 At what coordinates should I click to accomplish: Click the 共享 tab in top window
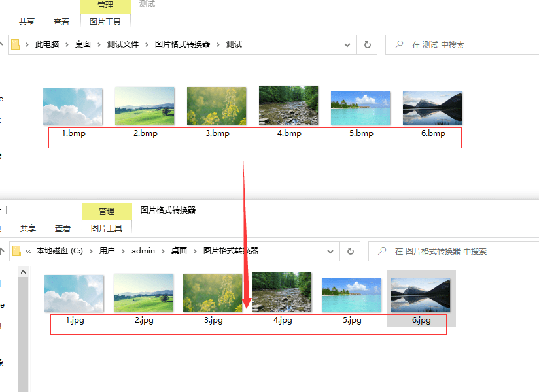click(x=27, y=22)
